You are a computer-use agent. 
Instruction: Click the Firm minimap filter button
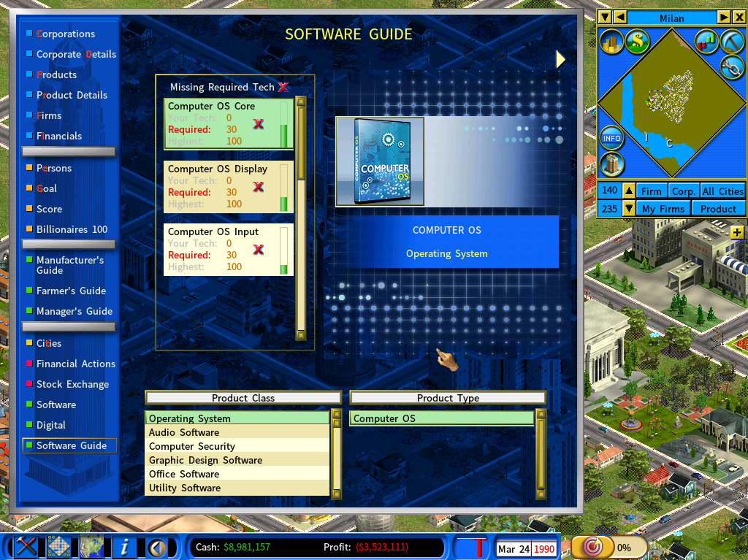651,191
